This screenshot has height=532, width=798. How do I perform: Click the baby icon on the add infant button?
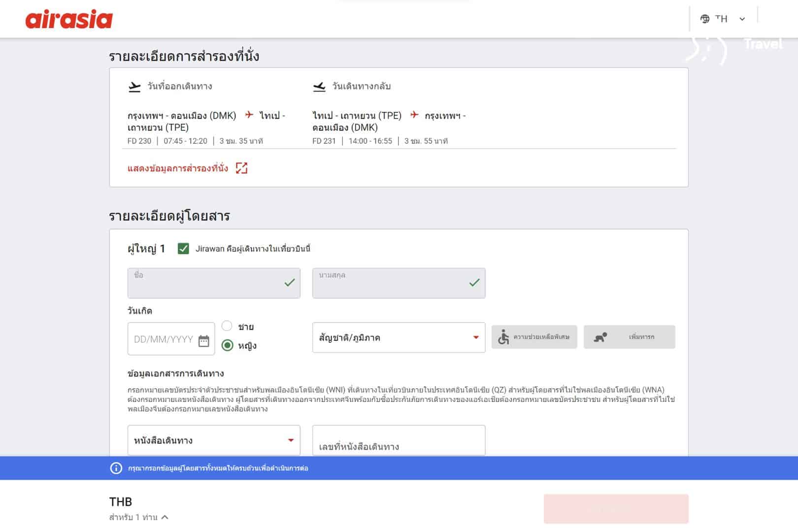pyautogui.click(x=600, y=337)
